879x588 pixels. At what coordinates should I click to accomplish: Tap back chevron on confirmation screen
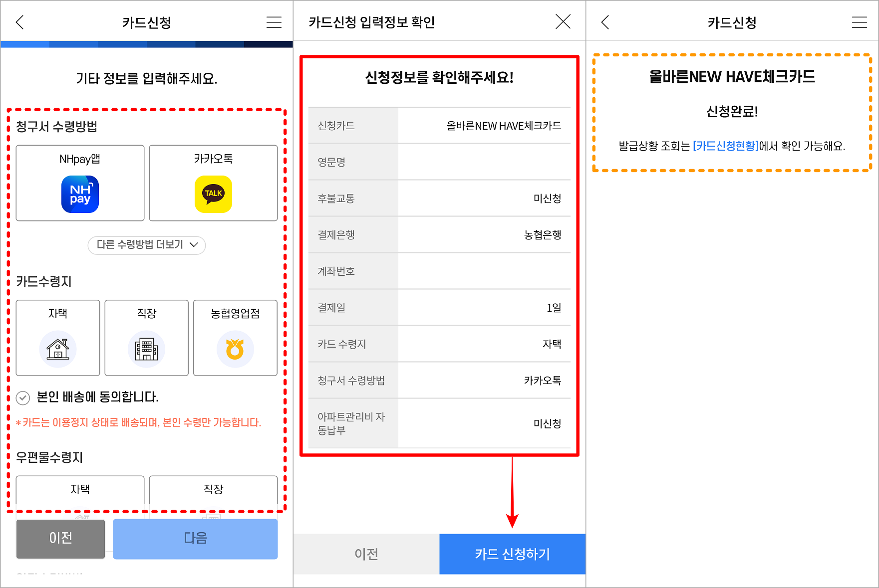(604, 22)
